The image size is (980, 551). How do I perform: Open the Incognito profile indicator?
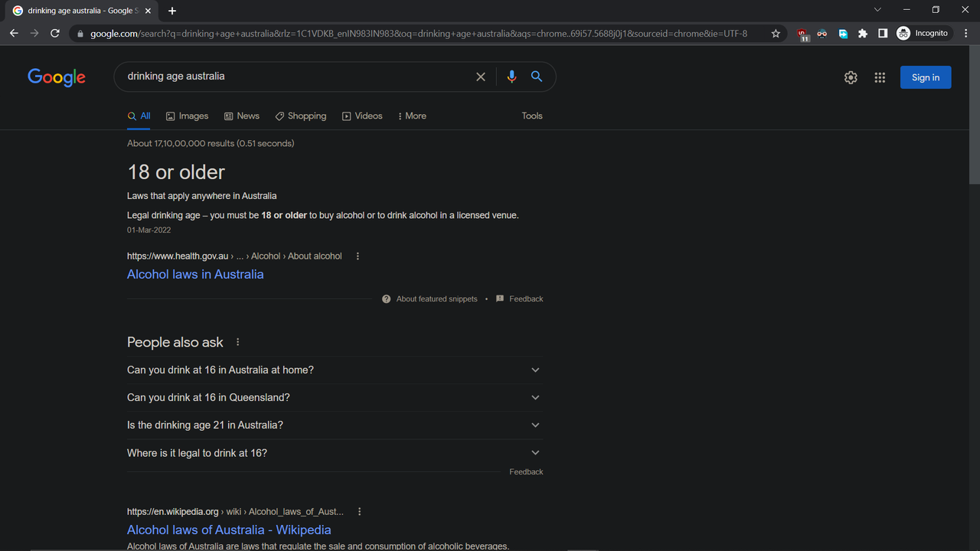(923, 34)
